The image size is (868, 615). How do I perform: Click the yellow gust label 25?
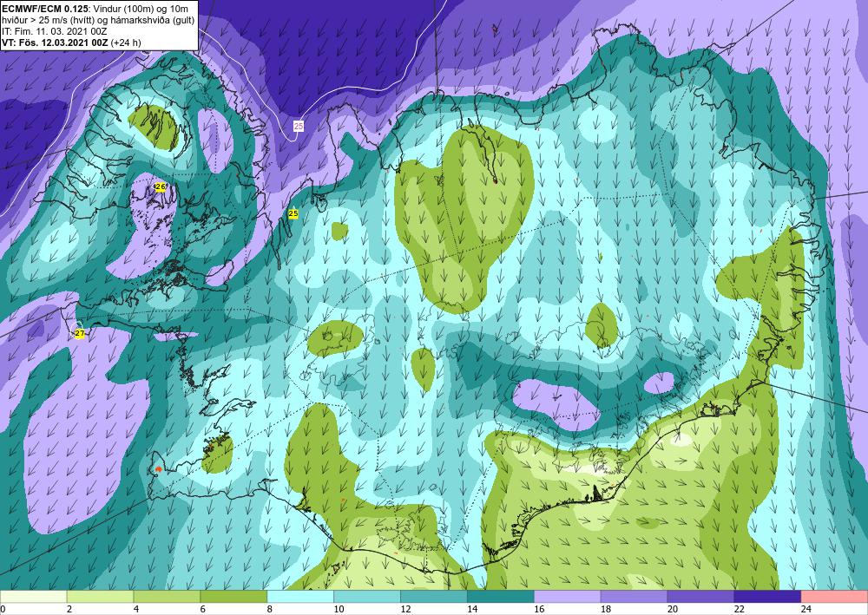click(293, 213)
